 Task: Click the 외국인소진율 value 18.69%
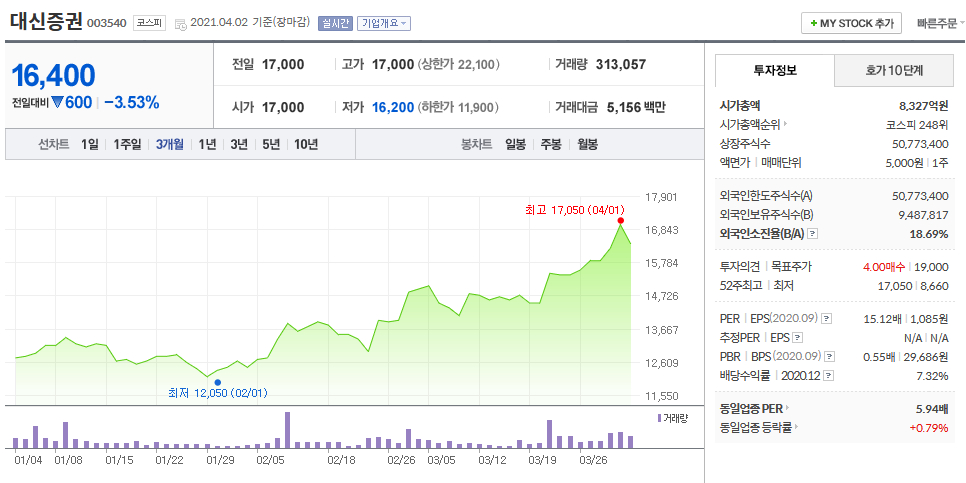[929, 233]
